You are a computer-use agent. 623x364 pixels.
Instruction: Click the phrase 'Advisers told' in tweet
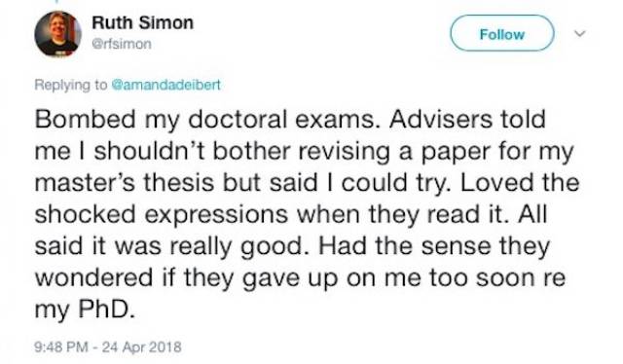(467, 119)
